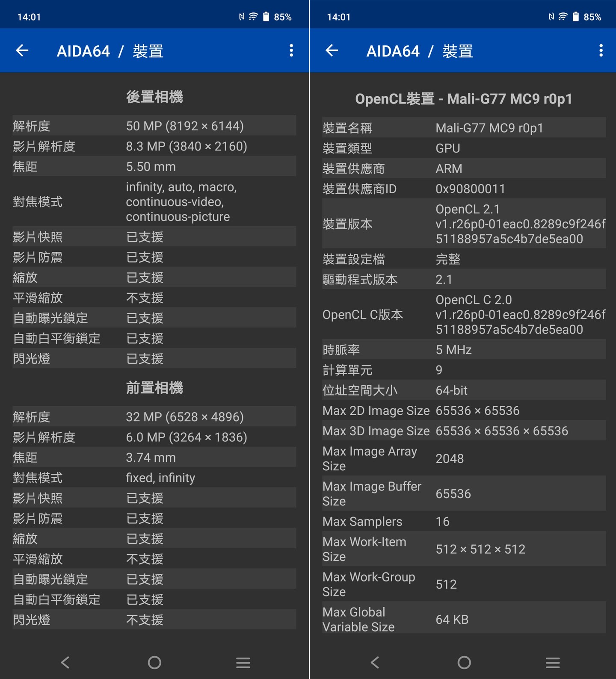Tap the Max Image Buffer Size label
Viewport: 616px width, 679px height.
coord(372,493)
